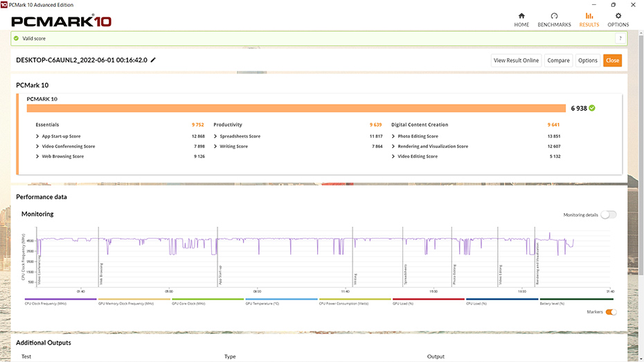This screenshot has height=362, width=644.
Task: Turn off the Markers toggle
Action: click(611, 312)
